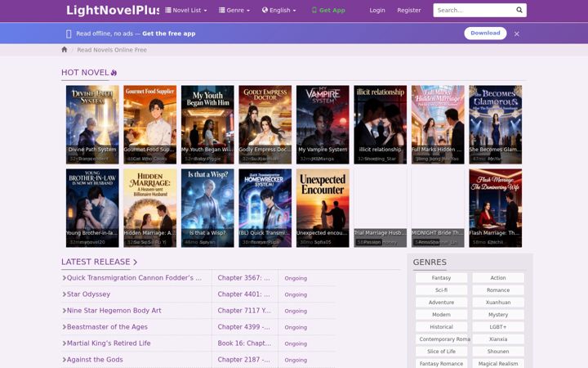Select the Mystery genre
The image size is (588, 368).
[x=498, y=315]
